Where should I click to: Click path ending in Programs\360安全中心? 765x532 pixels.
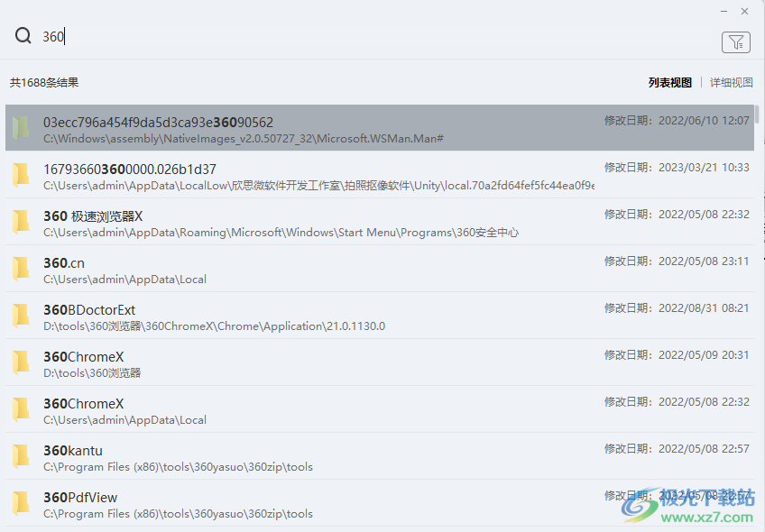point(281,233)
